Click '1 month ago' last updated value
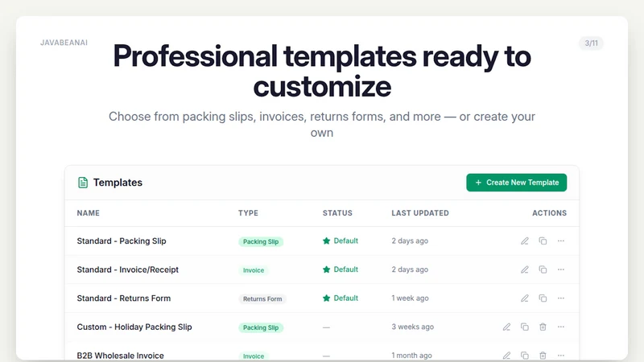The image size is (644, 362). click(411, 356)
